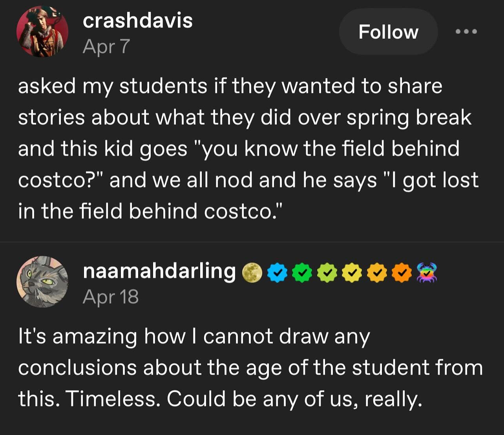Open the Apr 18 reblog timestamp

[111, 297]
